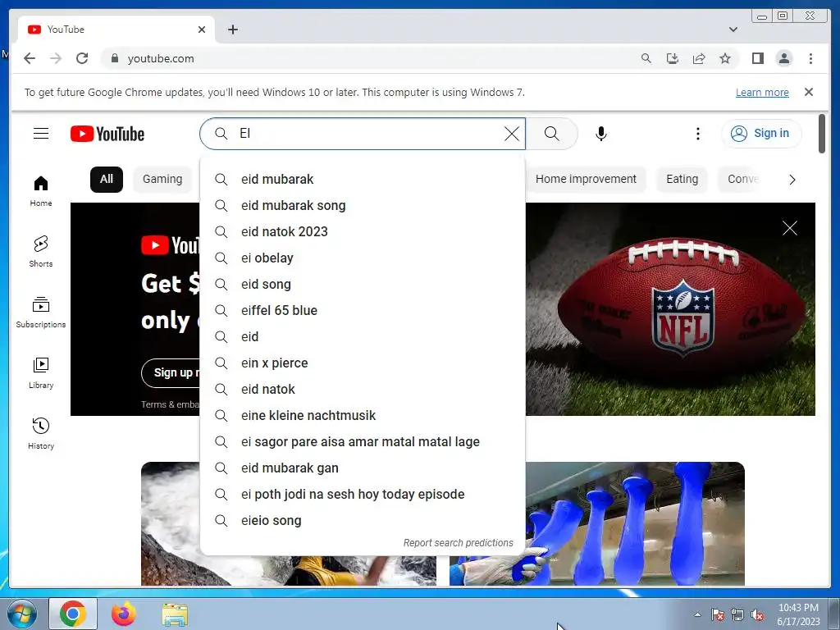Close the Chrome update notice bar
The image size is (840, 630).
point(808,92)
